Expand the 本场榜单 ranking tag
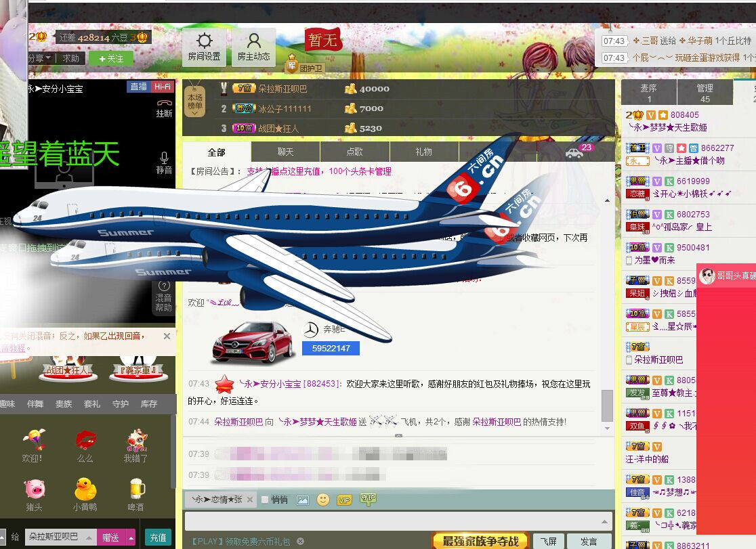Image resolution: width=756 pixels, height=549 pixels. [x=195, y=102]
